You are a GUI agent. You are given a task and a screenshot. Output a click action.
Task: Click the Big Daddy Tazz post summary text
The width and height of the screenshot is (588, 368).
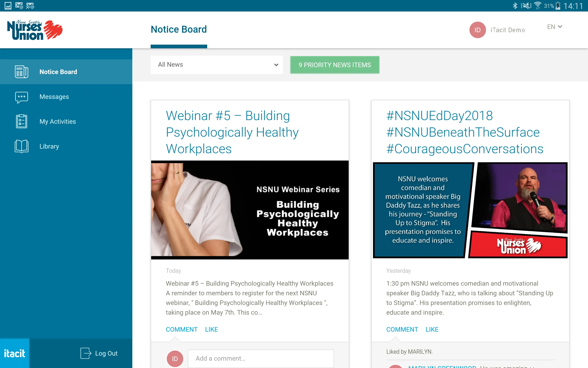470,298
